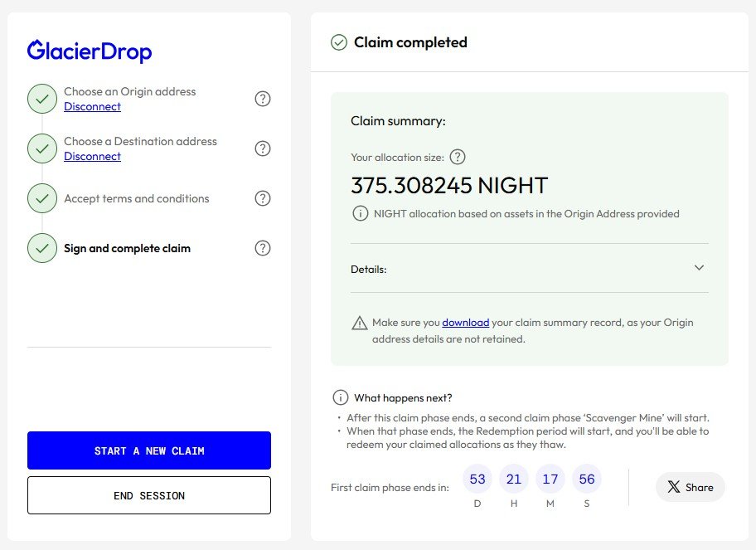Viewport: 756px width, 550px height.
Task: Click green checkmark for Choose an Origin address
Action: point(42,99)
